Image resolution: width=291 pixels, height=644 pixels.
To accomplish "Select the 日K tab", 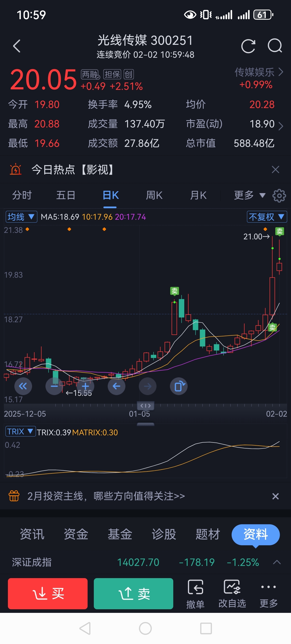I will coord(110,195).
